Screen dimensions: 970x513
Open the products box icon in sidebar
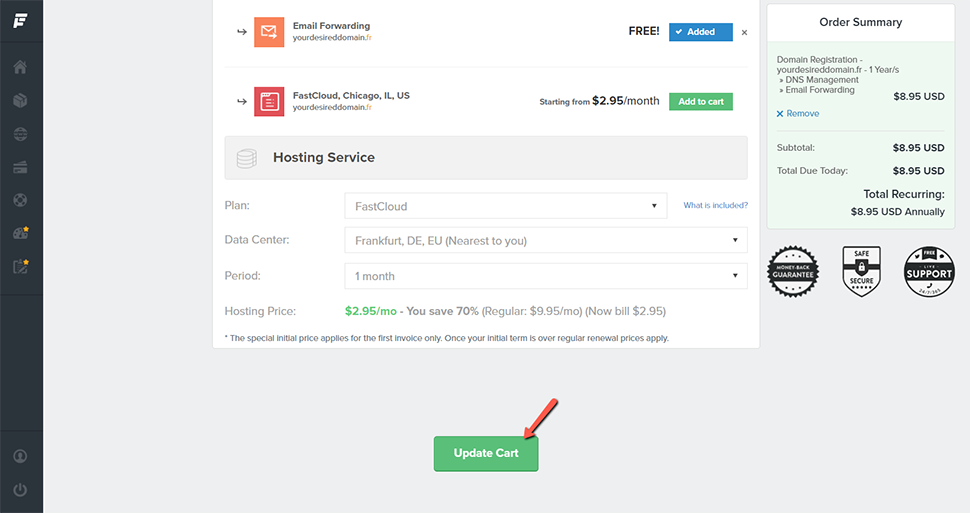coord(20,100)
